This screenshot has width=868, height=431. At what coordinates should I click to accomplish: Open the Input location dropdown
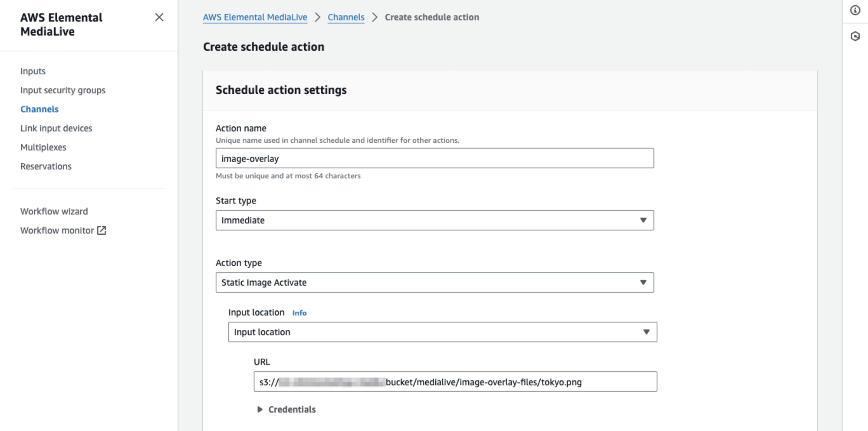coord(443,332)
